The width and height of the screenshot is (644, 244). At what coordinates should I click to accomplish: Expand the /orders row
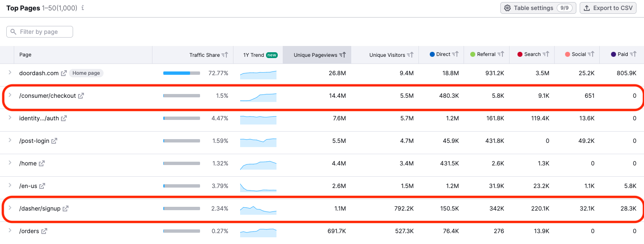point(10,231)
